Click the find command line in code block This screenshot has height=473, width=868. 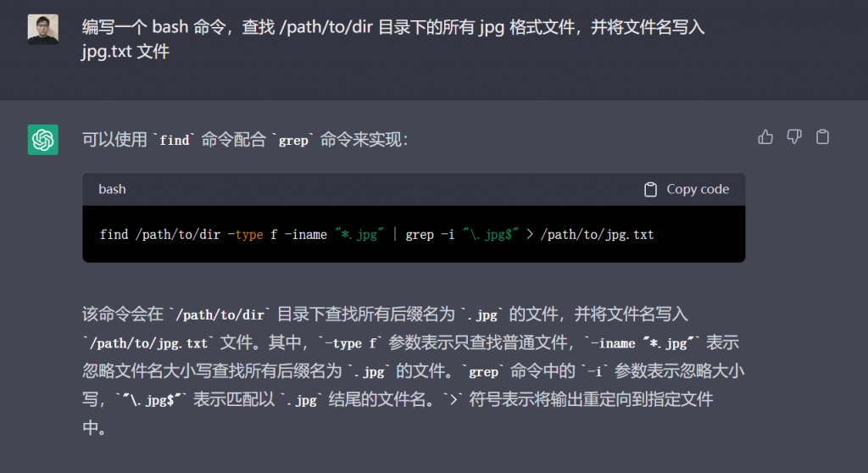376,234
